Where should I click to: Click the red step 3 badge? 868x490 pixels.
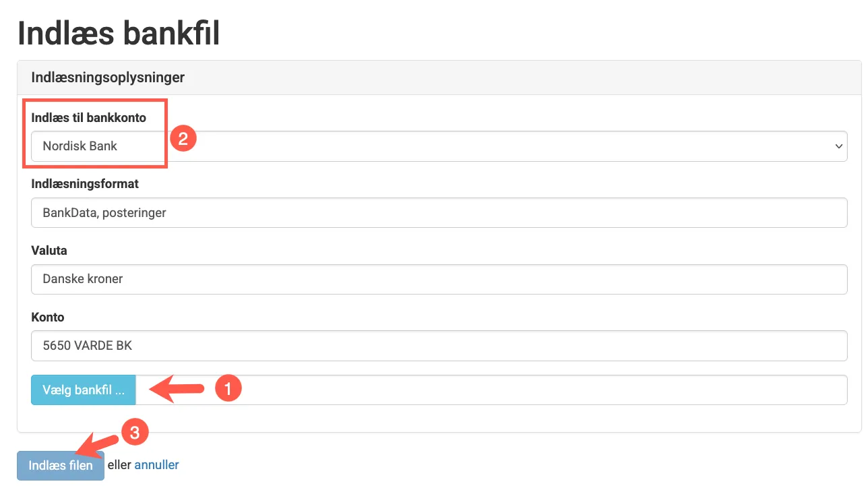134,433
